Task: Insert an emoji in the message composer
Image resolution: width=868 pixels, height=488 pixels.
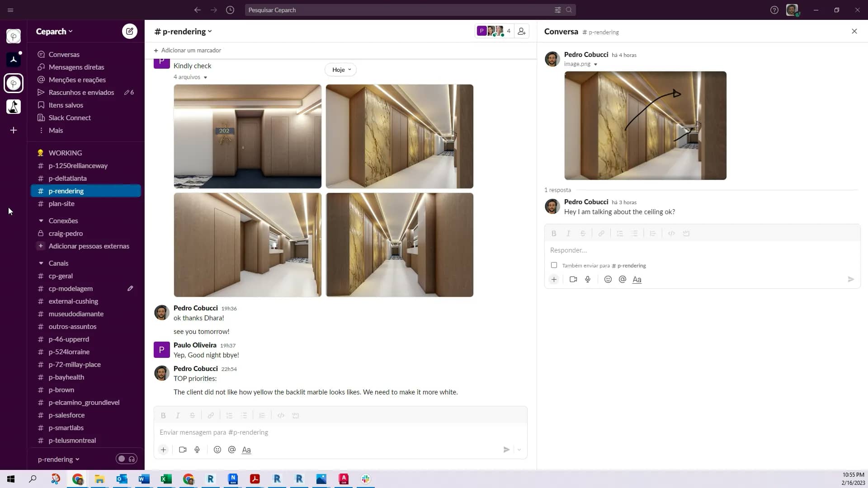Action: click(x=217, y=450)
